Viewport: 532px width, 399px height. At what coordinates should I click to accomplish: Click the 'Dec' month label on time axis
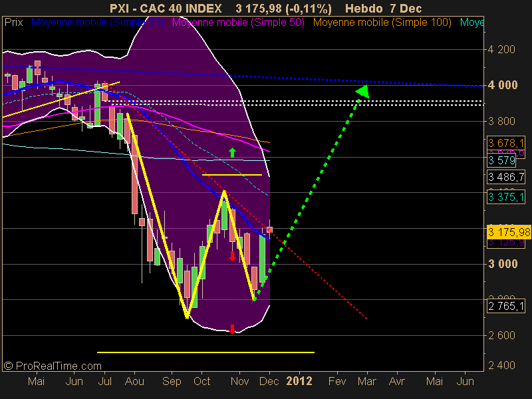(269, 381)
